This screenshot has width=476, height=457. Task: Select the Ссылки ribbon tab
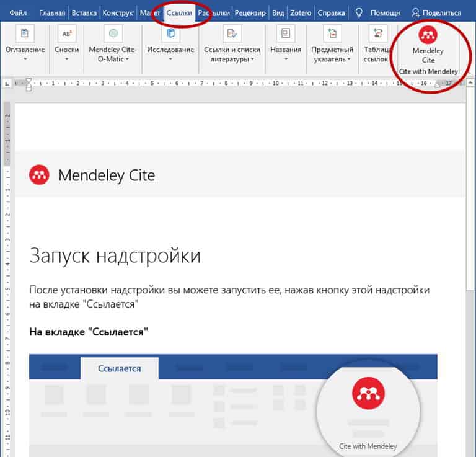[179, 13]
